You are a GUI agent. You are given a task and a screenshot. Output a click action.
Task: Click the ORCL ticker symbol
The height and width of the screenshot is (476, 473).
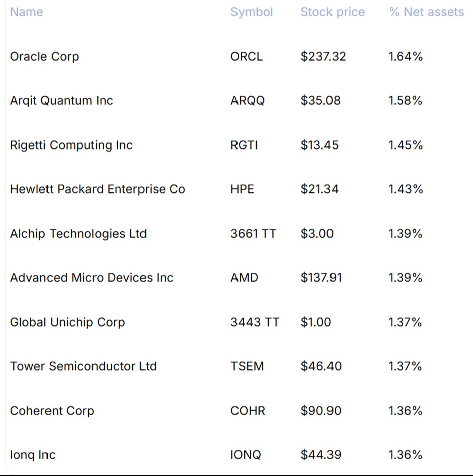tap(247, 56)
